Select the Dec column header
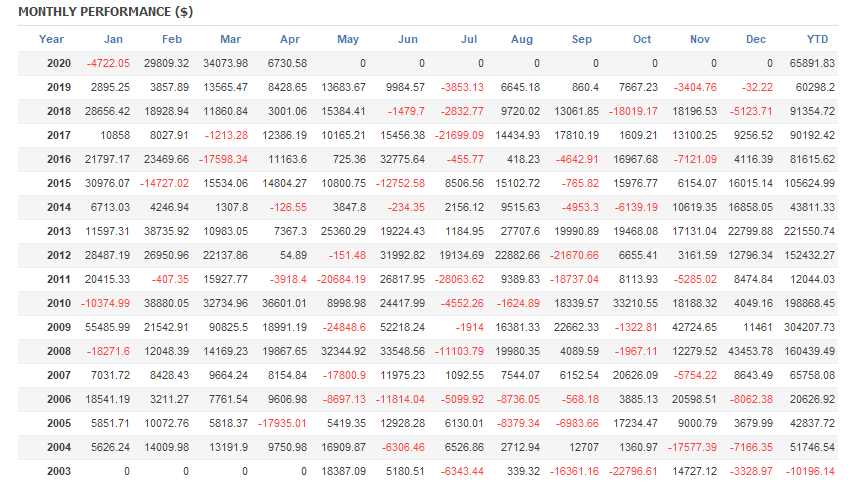The width and height of the screenshot is (856, 487). point(756,39)
